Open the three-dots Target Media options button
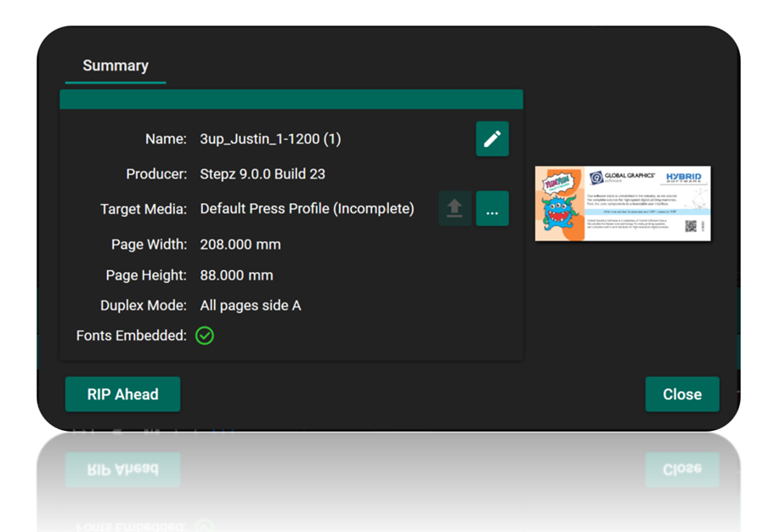 coord(492,209)
